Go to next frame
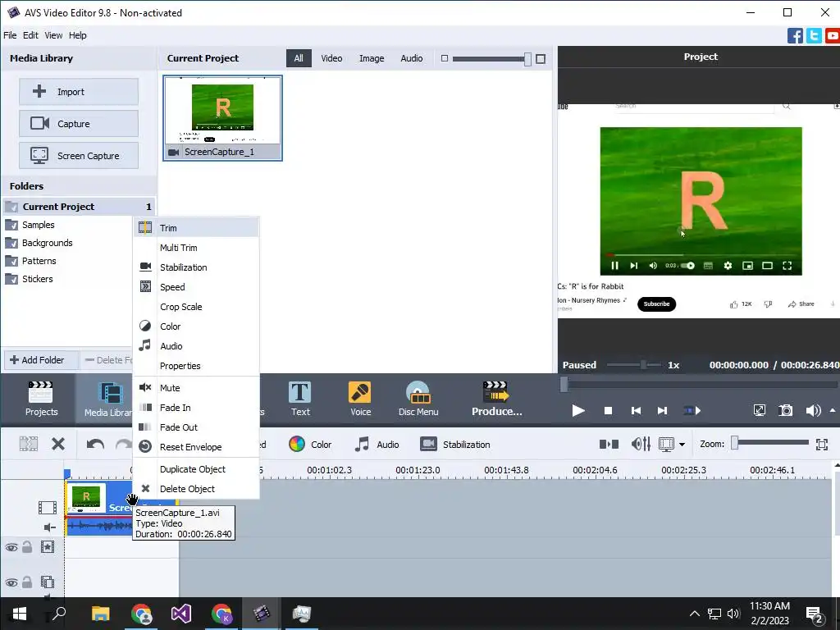This screenshot has width=840, height=630. (x=663, y=411)
